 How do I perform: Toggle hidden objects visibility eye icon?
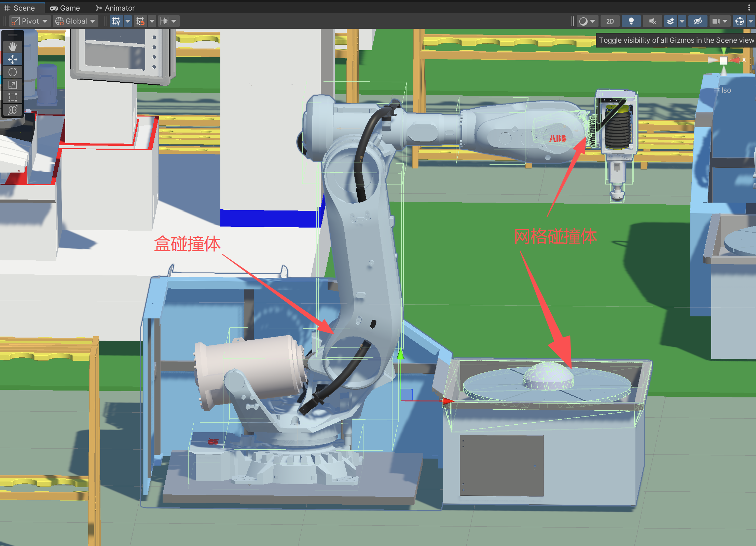point(697,21)
